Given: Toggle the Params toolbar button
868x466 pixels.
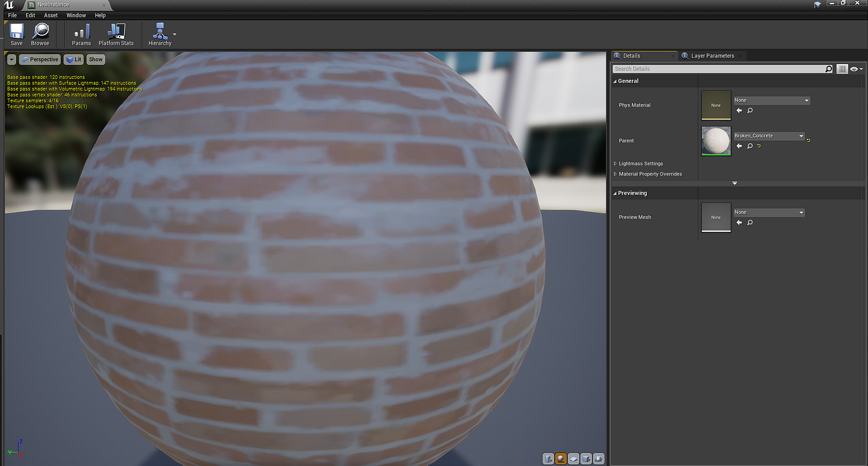Looking at the screenshot, I should tap(81, 35).
